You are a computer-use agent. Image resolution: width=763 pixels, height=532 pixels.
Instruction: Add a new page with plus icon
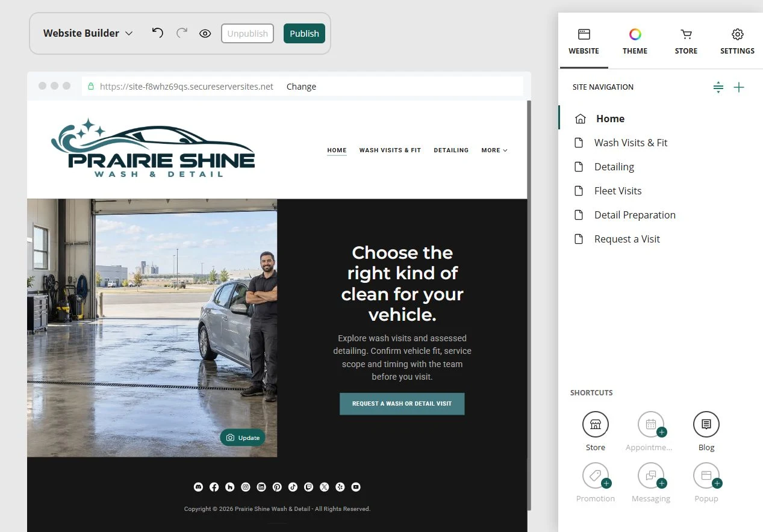pyautogui.click(x=739, y=87)
